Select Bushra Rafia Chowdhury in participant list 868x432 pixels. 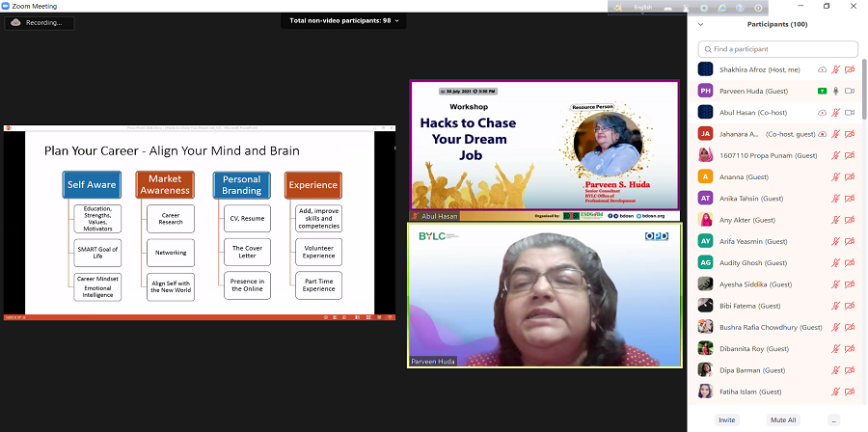point(770,327)
